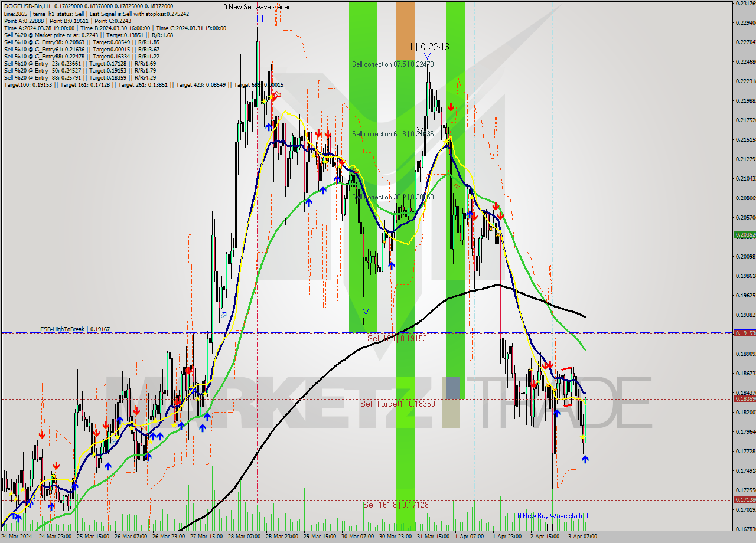This screenshot has height=543, width=756.
Task: Click the 'Sell 161.8 | 0.17128' label
Action: pos(396,505)
